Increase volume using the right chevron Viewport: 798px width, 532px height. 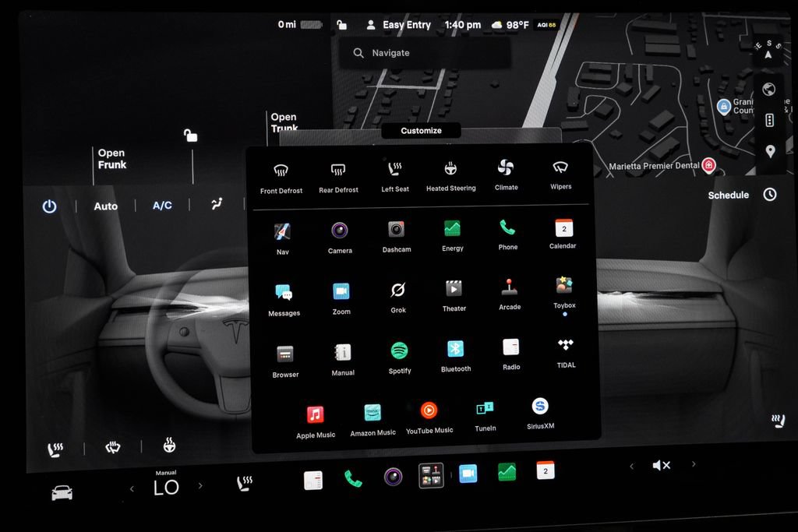(693, 464)
